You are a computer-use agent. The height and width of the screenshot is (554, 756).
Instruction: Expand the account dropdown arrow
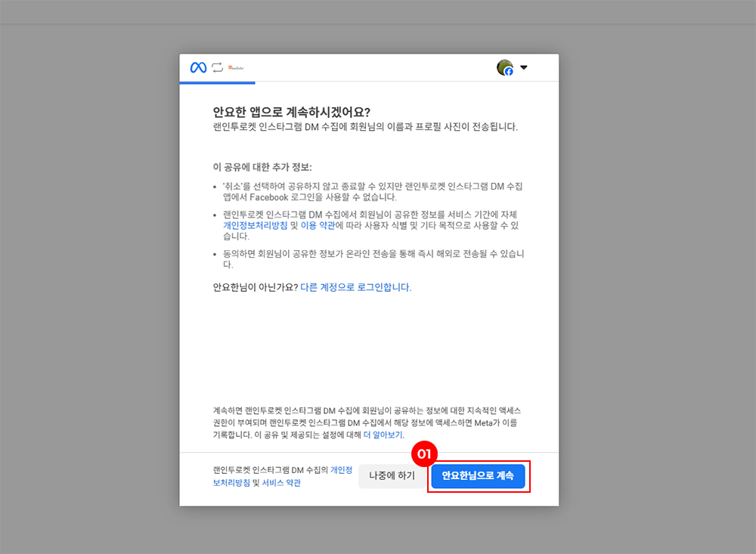(x=524, y=67)
